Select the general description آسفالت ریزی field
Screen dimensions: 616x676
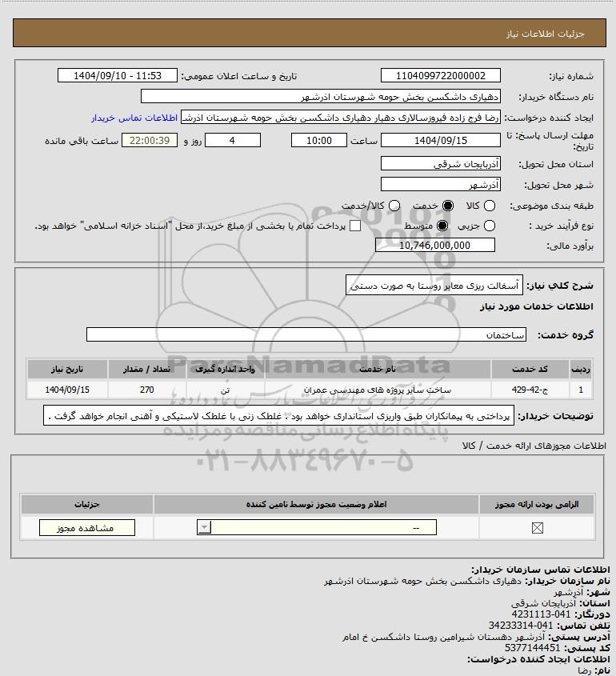pyautogui.click(x=434, y=286)
